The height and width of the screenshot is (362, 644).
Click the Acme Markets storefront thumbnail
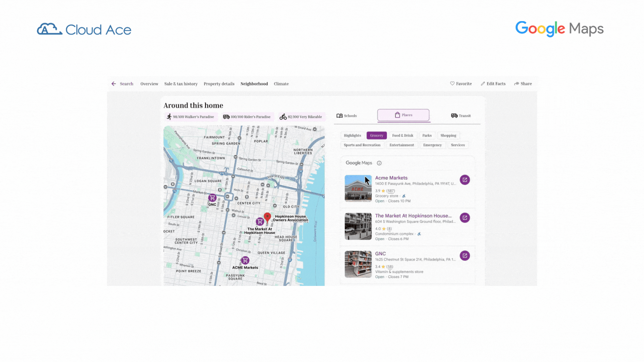click(x=358, y=188)
